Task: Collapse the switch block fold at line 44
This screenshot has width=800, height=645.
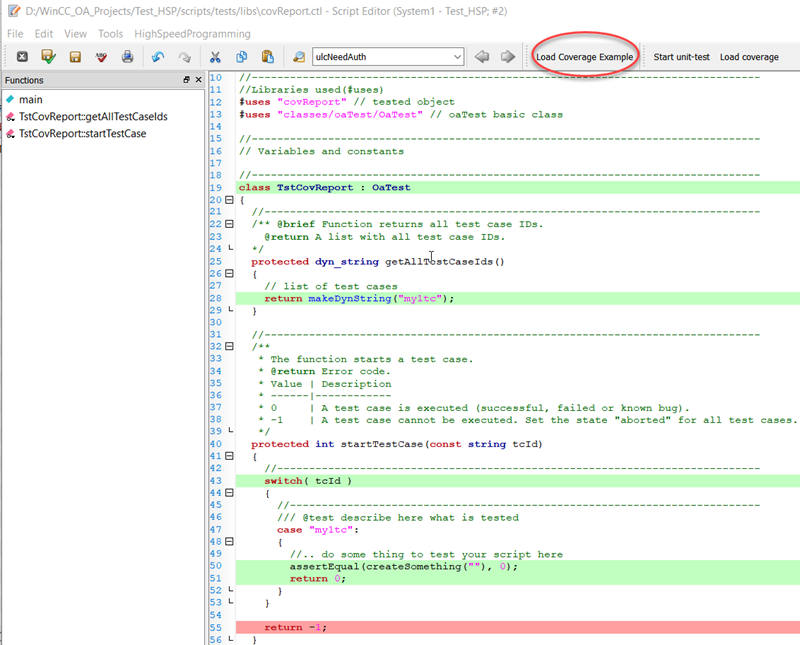Action: click(x=229, y=493)
